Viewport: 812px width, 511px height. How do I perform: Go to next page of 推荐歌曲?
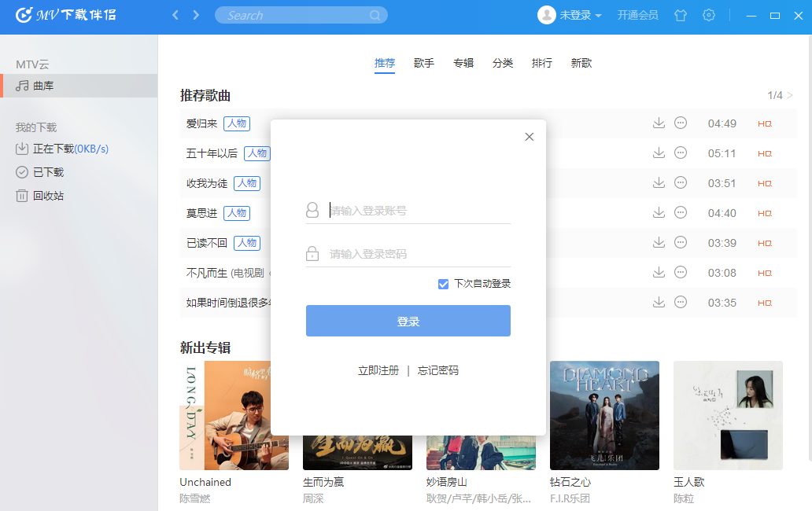click(790, 95)
